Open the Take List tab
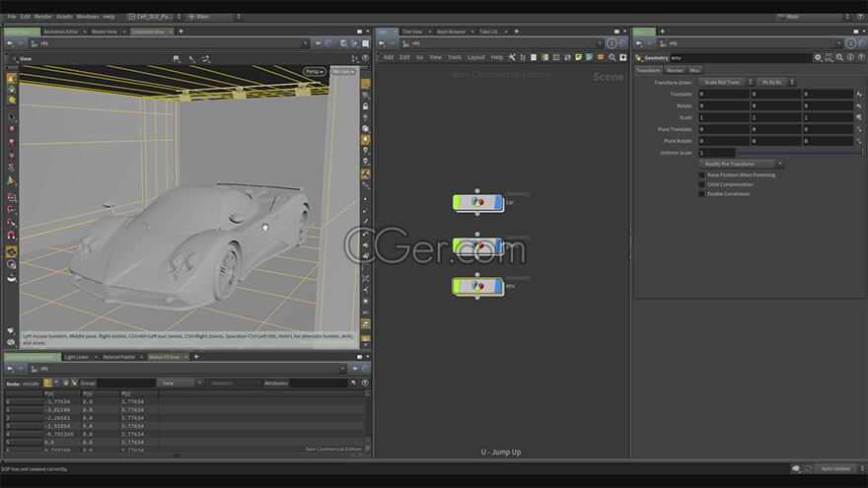The image size is (868, 488). pyautogui.click(x=488, y=32)
